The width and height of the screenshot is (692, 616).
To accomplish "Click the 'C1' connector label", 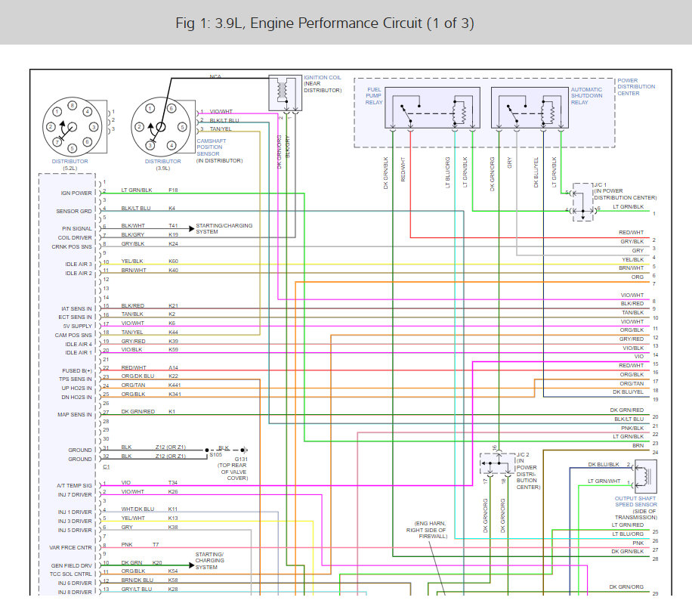I will pos(107,467).
